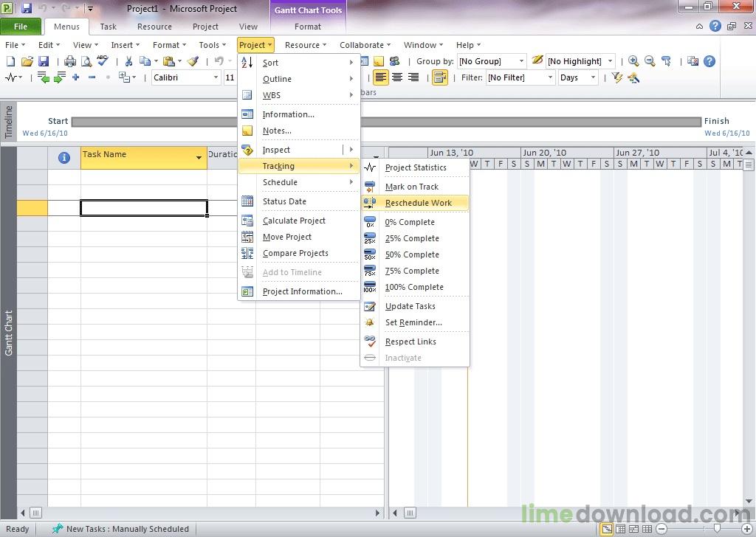Click the Print icon in the toolbar
756x537 pixels.
click(70, 61)
